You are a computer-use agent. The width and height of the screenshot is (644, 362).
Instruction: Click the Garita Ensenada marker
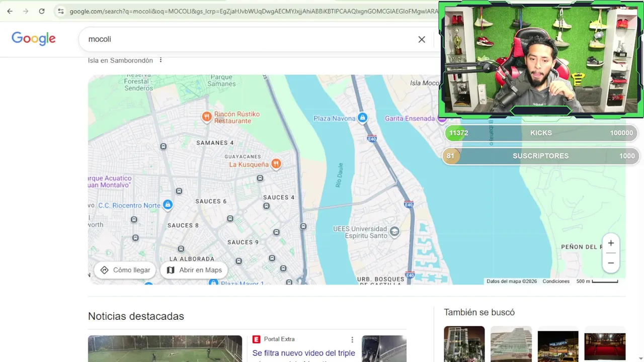tap(442, 119)
